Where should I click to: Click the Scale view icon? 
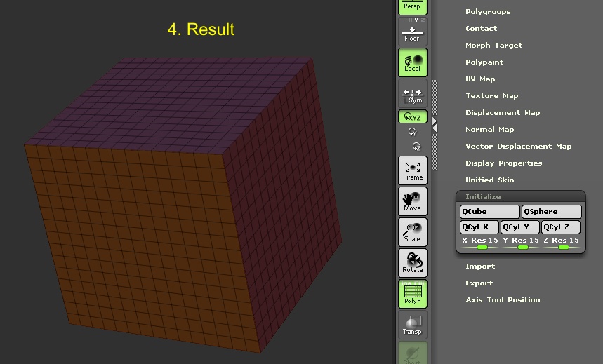coord(412,232)
